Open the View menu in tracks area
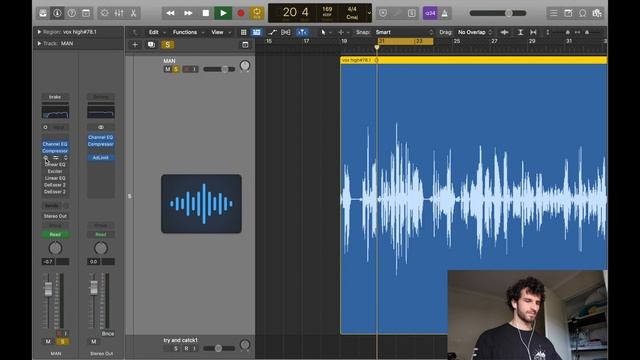 coord(220,32)
